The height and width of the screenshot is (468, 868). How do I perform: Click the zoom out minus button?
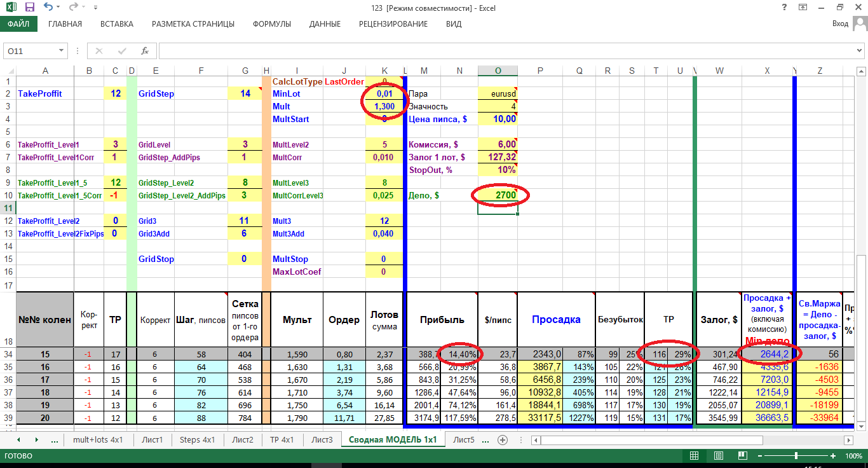(759, 456)
